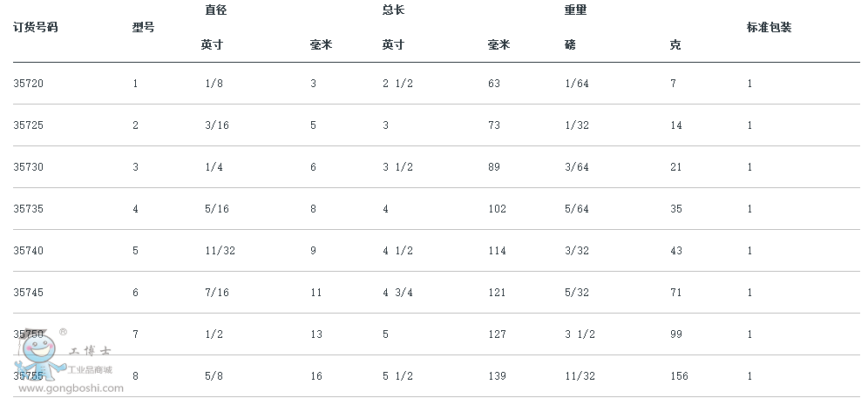Click the 总长 header group label
Screen dimensions: 868x405
tap(393, 10)
